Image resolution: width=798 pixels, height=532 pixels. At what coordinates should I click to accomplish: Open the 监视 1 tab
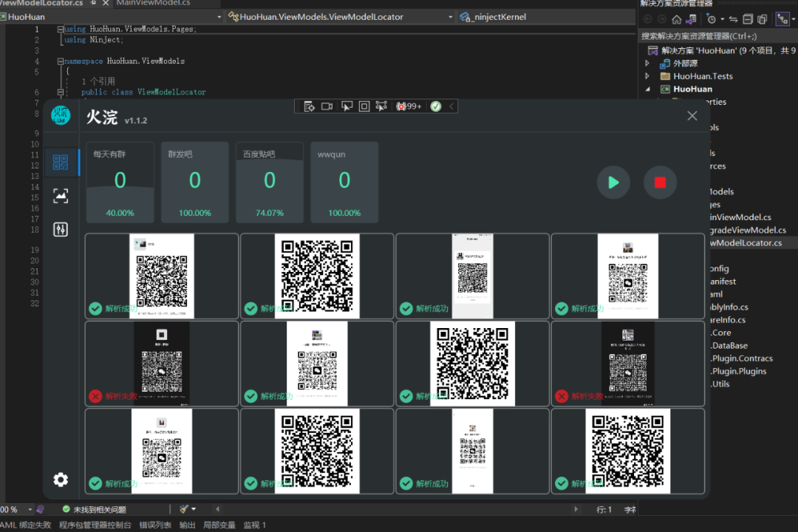(x=254, y=525)
